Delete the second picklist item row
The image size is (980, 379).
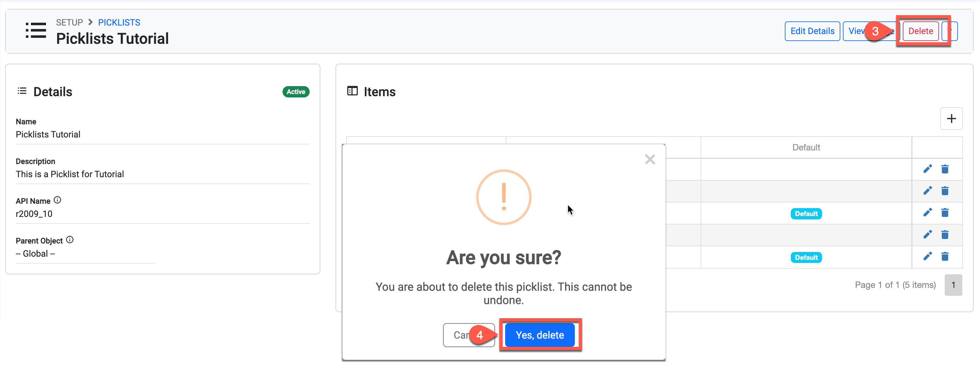(x=945, y=191)
